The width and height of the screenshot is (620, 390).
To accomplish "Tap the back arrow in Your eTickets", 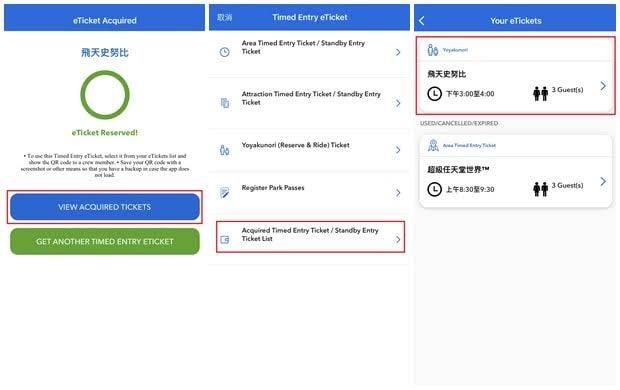I will (x=422, y=21).
